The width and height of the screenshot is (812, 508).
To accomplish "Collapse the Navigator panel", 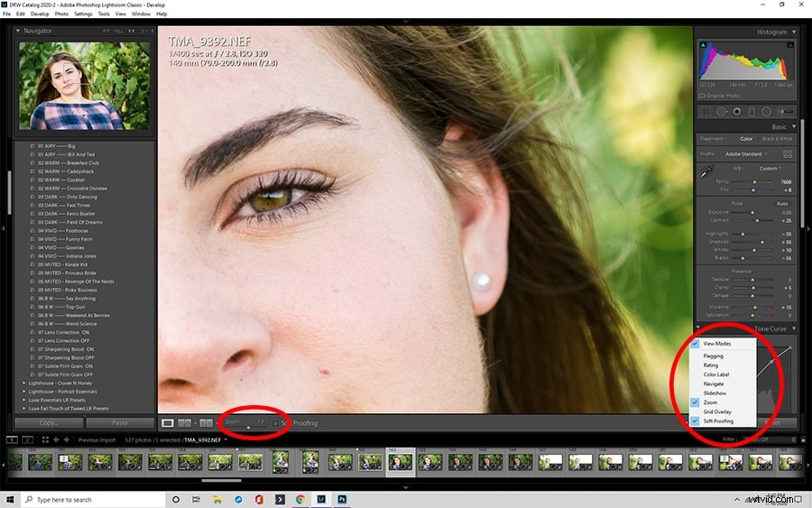I will 18,31.
